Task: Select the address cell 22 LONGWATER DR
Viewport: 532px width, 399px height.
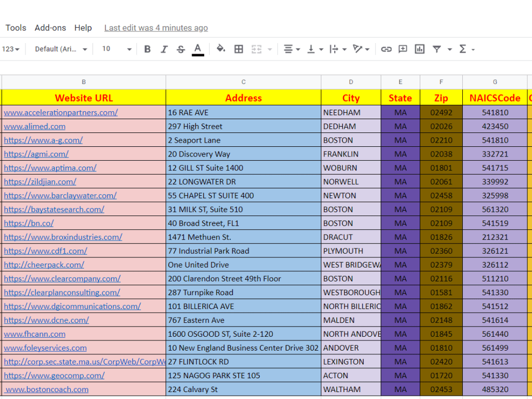Action: pos(243,181)
